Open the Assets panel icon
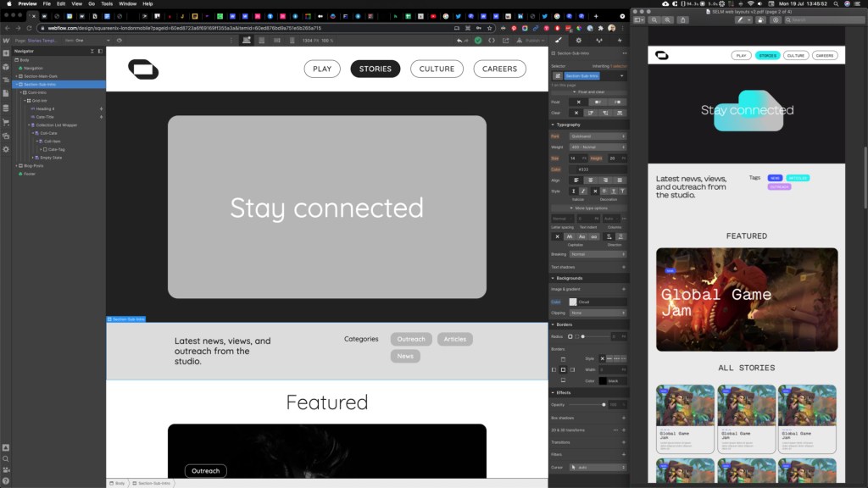The width and height of the screenshot is (868, 488). (6, 136)
